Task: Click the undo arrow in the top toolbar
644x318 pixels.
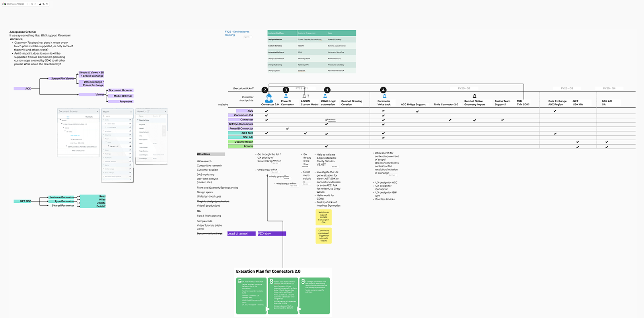Action: coord(32,4)
